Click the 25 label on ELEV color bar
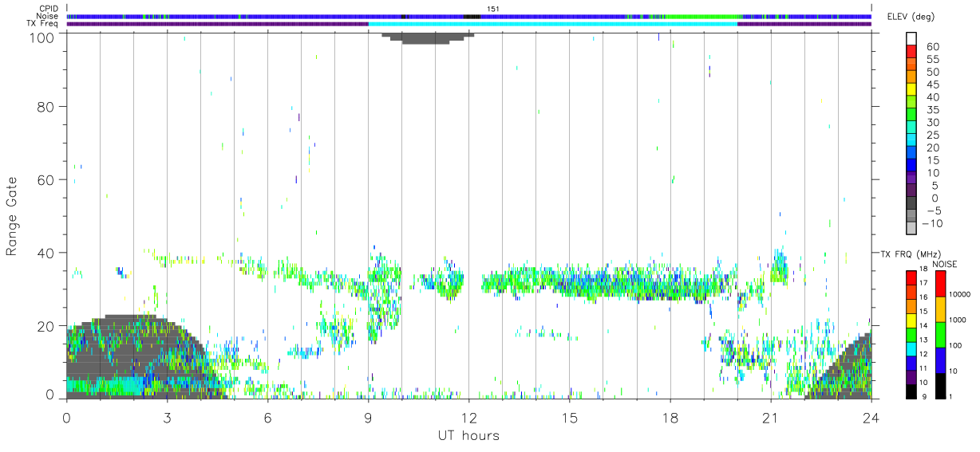The width and height of the screenshot is (980, 452). point(932,136)
